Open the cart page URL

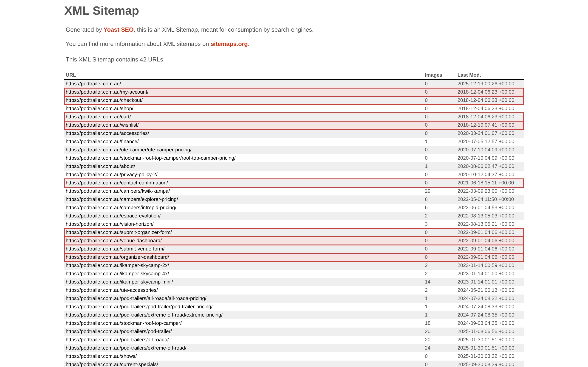(98, 117)
